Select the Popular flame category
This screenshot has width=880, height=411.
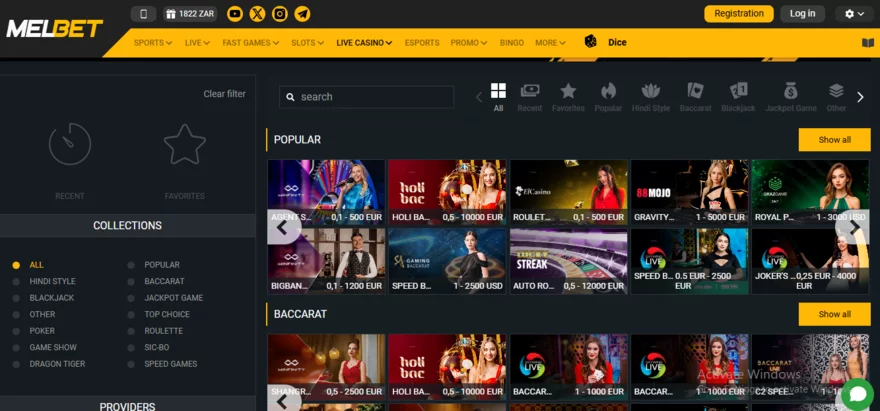point(608,97)
